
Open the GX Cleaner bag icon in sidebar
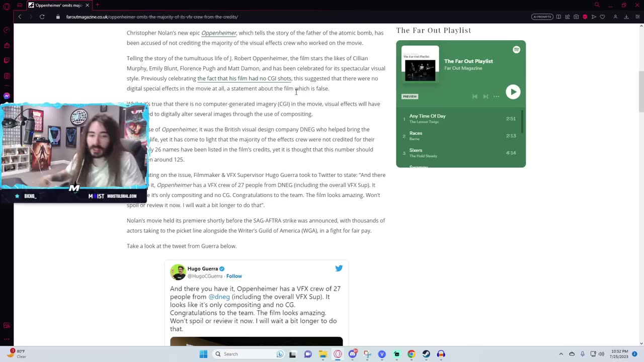click(7, 45)
